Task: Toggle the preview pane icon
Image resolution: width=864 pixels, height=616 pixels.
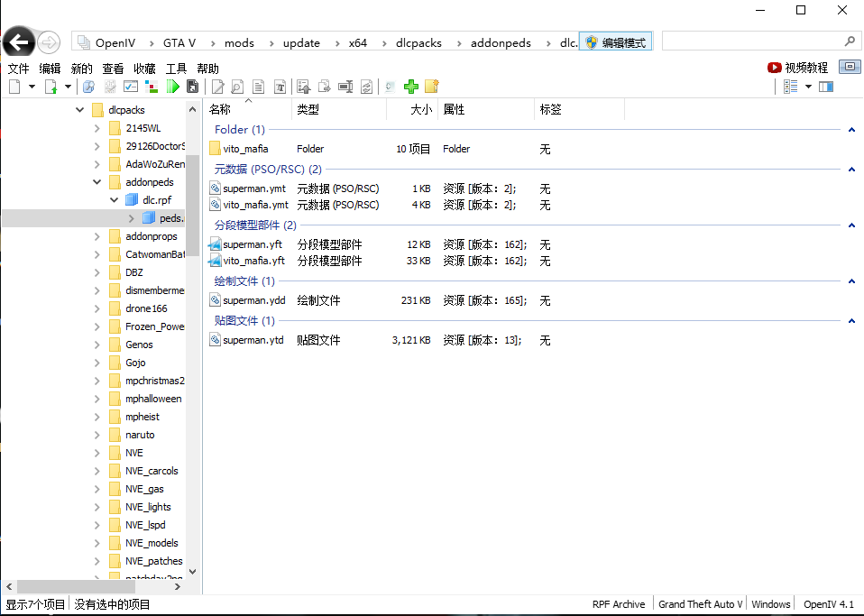Action: coord(826,87)
